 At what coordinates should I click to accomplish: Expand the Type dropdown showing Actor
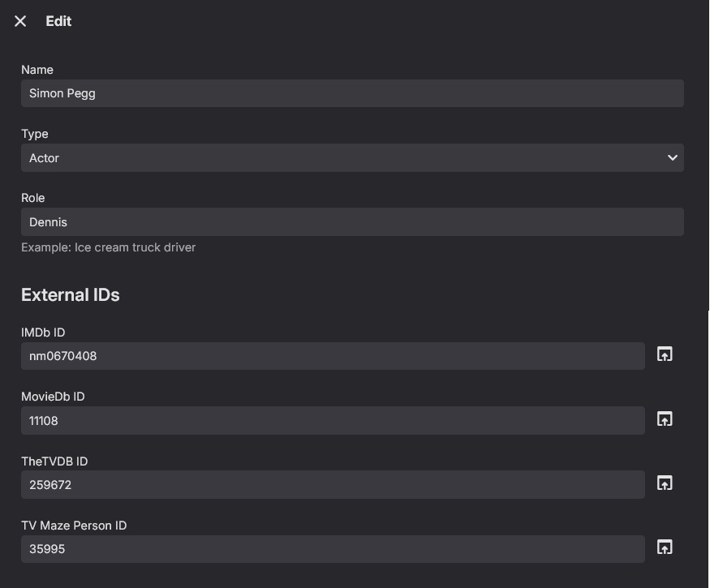[x=352, y=158]
